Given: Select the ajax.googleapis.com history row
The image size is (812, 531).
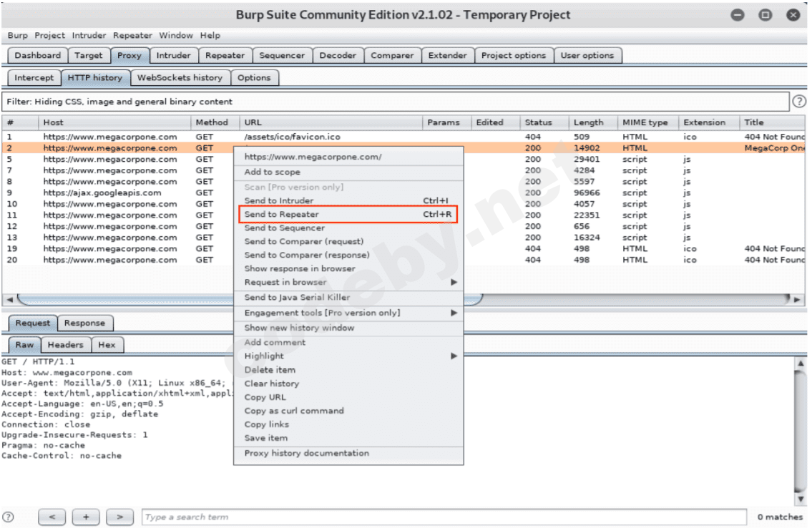Looking at the screenshot, I should [x=403, y=193].
